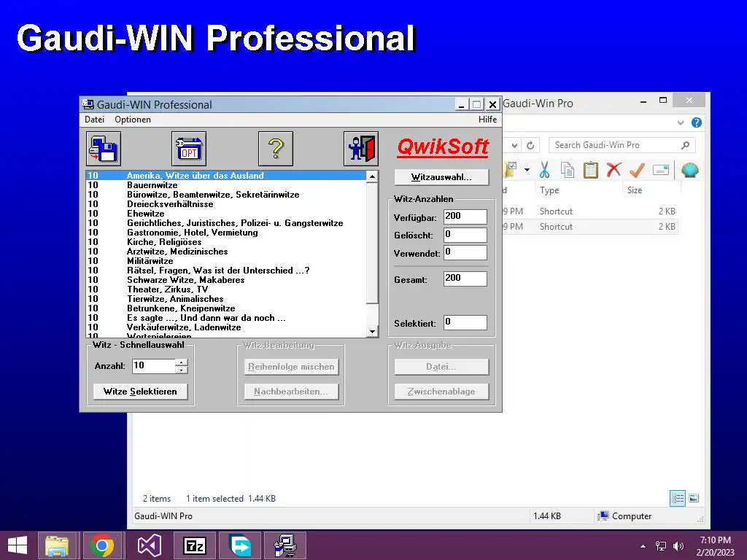The image size is (747, 560).
Task: Sort Explorer by the Size column header
Action: [651, 190]
